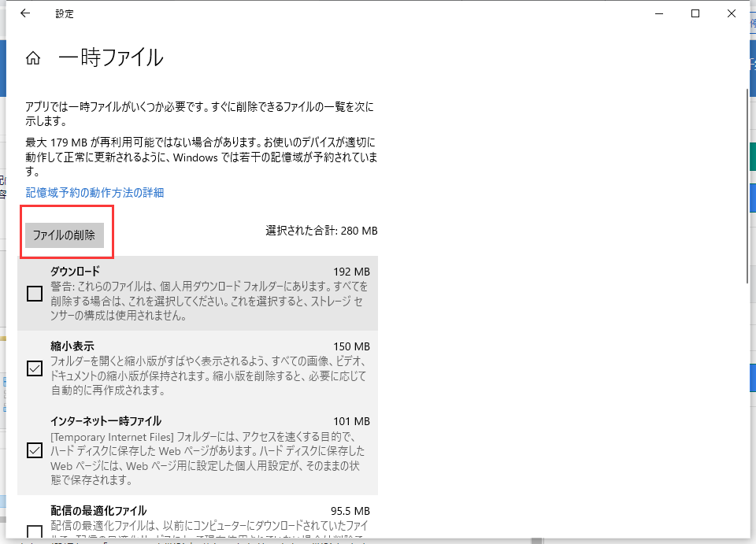The image size is (756, 544).
Task: Select the 配信の最適化ファイル entry
Action: pos(197,524)
